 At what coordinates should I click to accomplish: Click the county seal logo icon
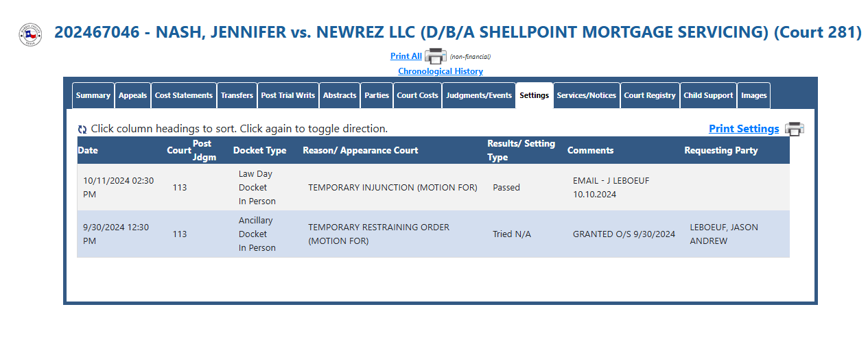click(x=30, y=34)
